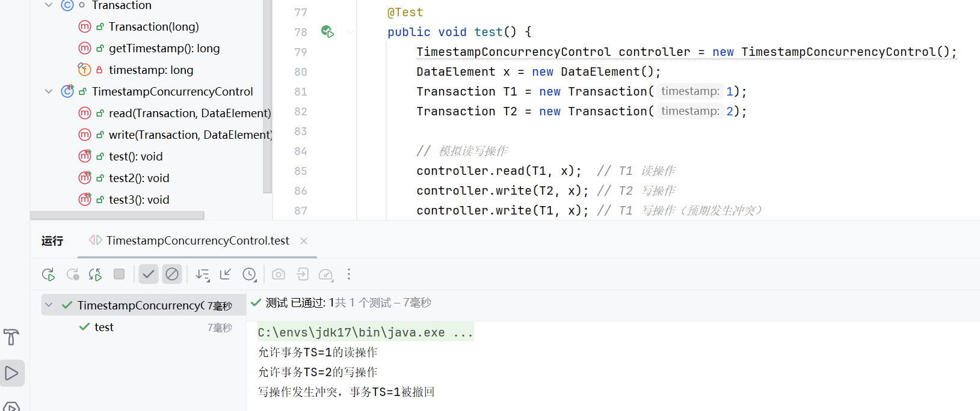Viewport: 980px width, 411px height.
Task: Click the camera snapshot icon
Action: click(x=278, y=275)
